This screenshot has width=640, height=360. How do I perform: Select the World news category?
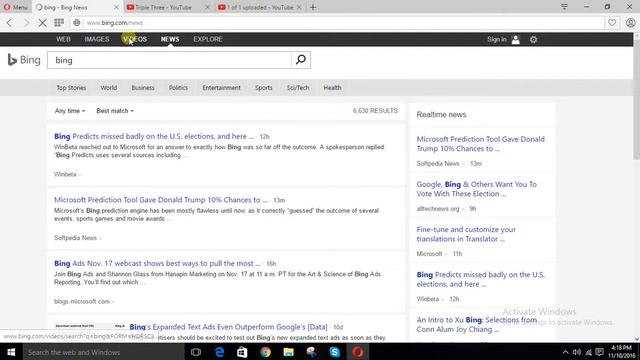tap(109, 88)
